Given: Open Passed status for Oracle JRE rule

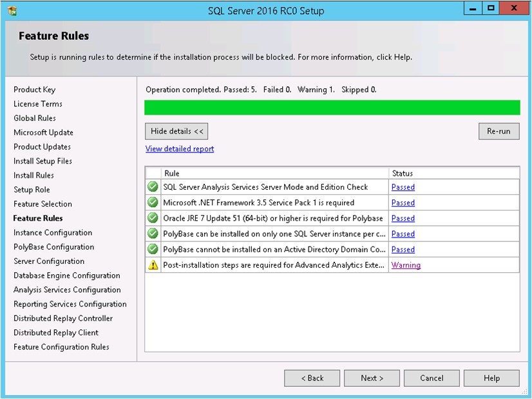Looking at the screenshot, I should pyautogui.click(x=403, y=218).
